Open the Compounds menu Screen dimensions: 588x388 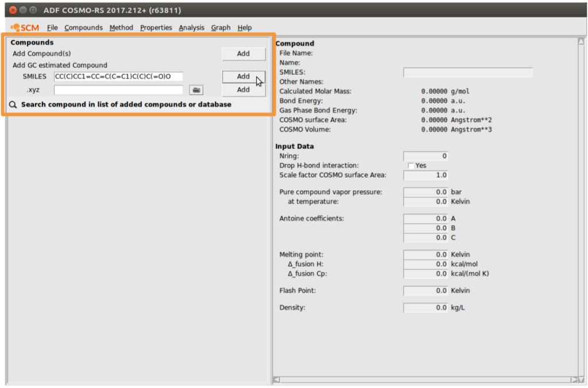tap(83, 28)
